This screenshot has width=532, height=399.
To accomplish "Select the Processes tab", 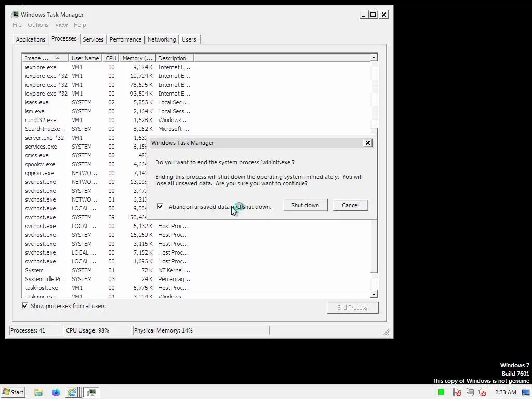I will click(64, 38).
